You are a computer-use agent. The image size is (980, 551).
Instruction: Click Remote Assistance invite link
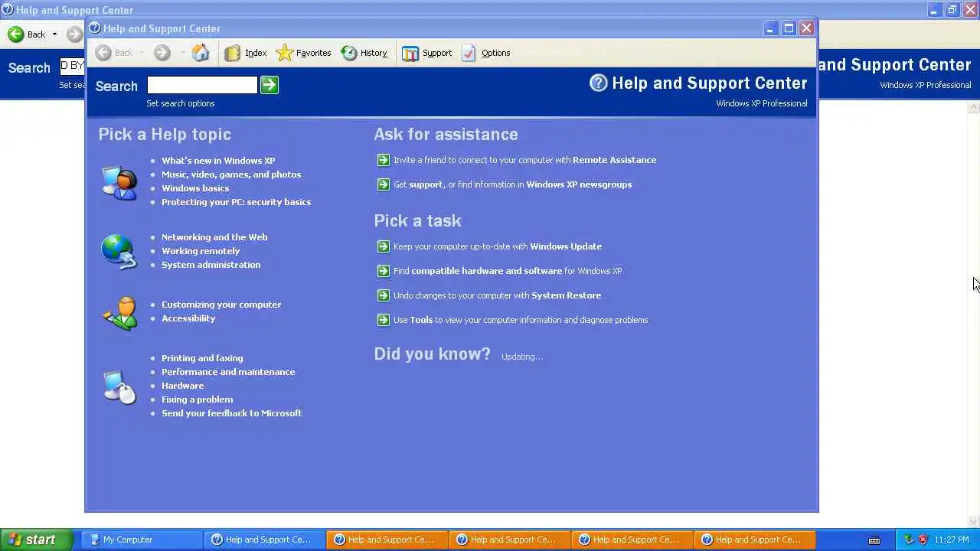coord(524,160)
